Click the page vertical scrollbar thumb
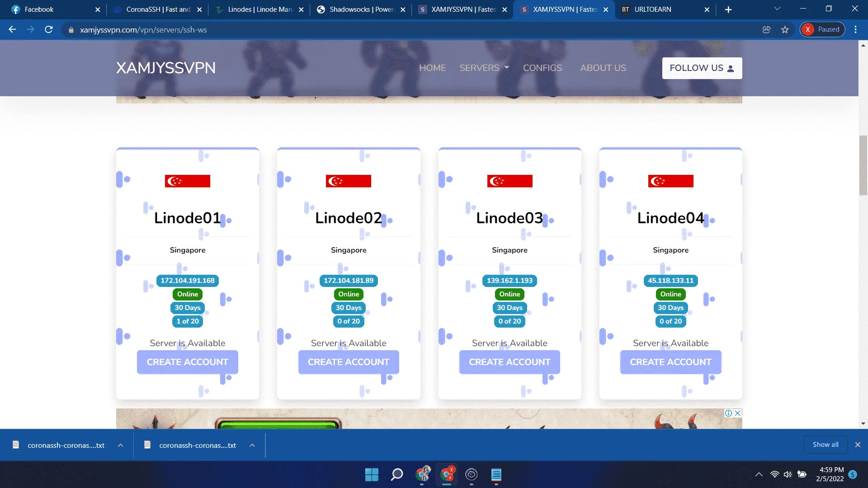Viewport: 868px width, 488px height. [x=863, y=165]
